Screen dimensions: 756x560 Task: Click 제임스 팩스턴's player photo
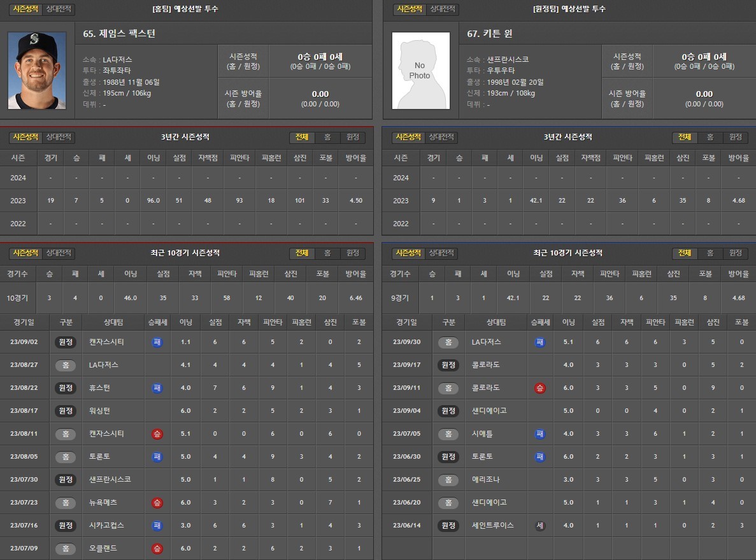[x=37, y=71]
